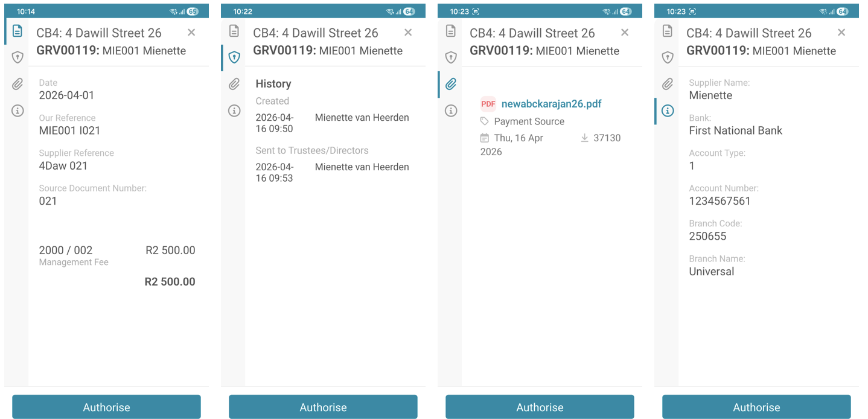The height and width of the screenshot is (419, 868).
Task: Select active paperclip icon in attachment screen
Action: (451, 84)
